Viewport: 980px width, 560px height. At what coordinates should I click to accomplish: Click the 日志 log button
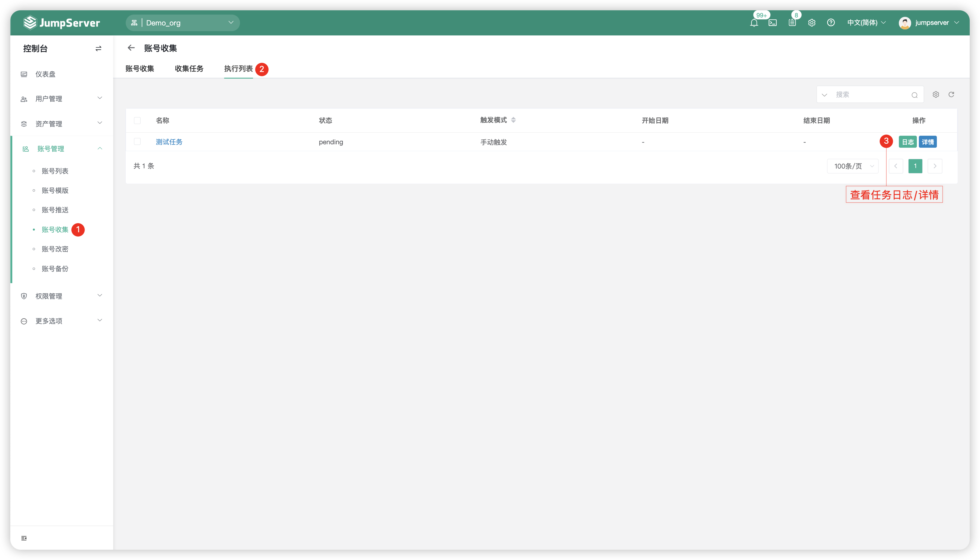tap(908, 142)
